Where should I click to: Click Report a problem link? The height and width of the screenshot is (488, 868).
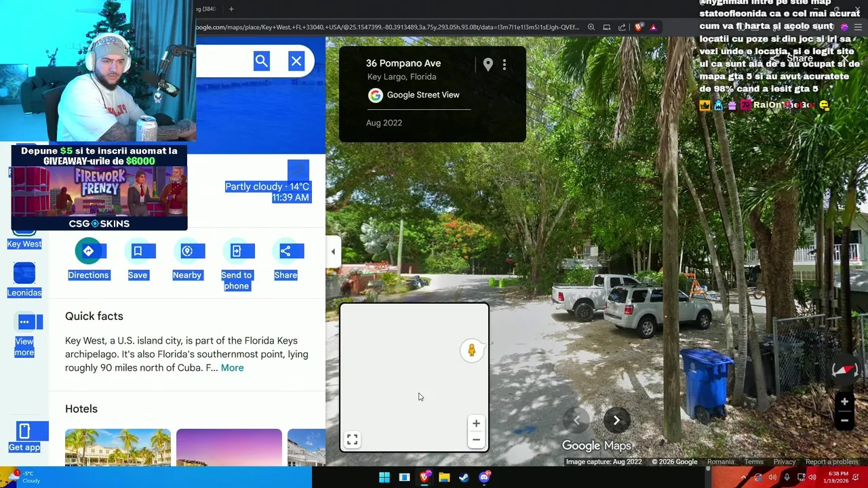[831, 462]
